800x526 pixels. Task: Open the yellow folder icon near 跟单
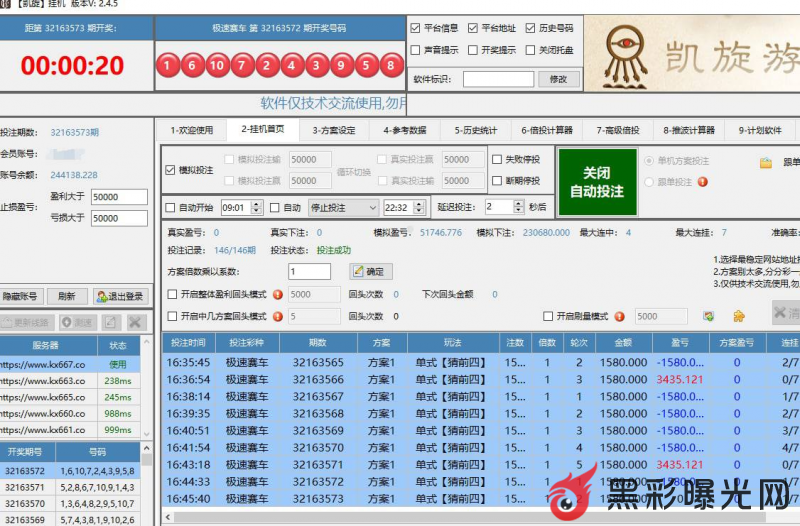click(x=766, y=162)
